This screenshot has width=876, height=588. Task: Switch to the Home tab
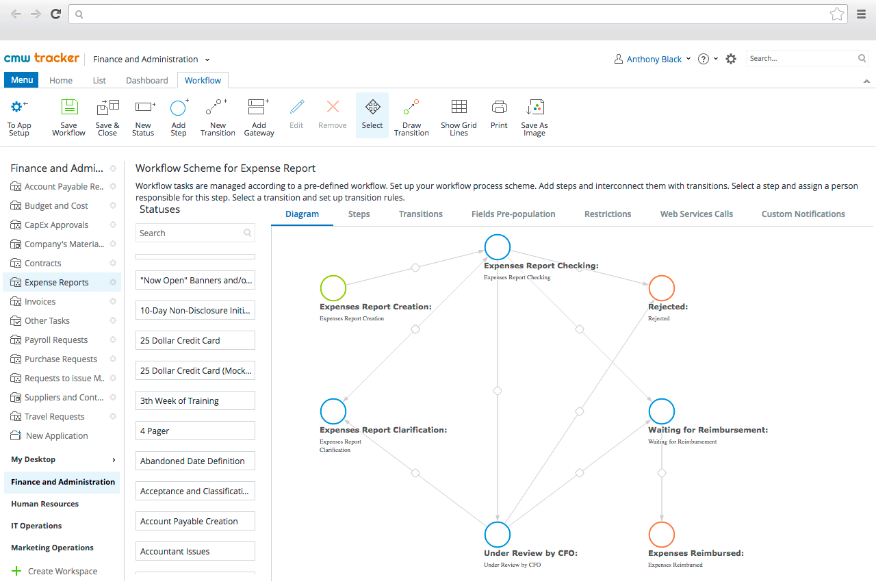click(61, 80)
